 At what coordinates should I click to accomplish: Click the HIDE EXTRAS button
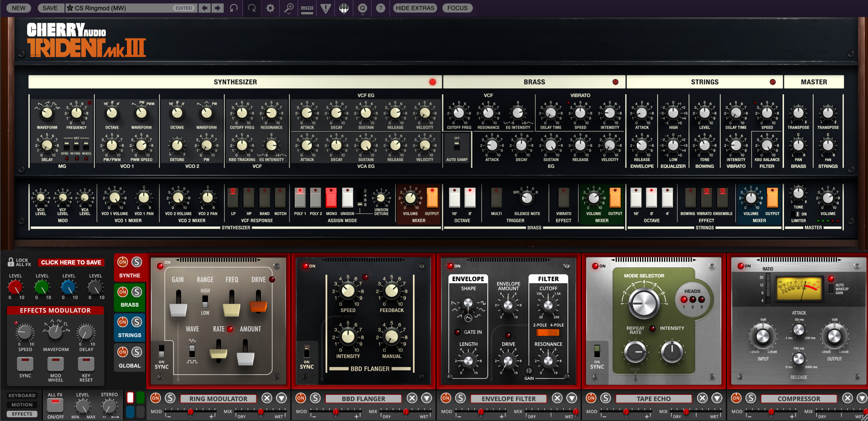(x=415, y=8)
